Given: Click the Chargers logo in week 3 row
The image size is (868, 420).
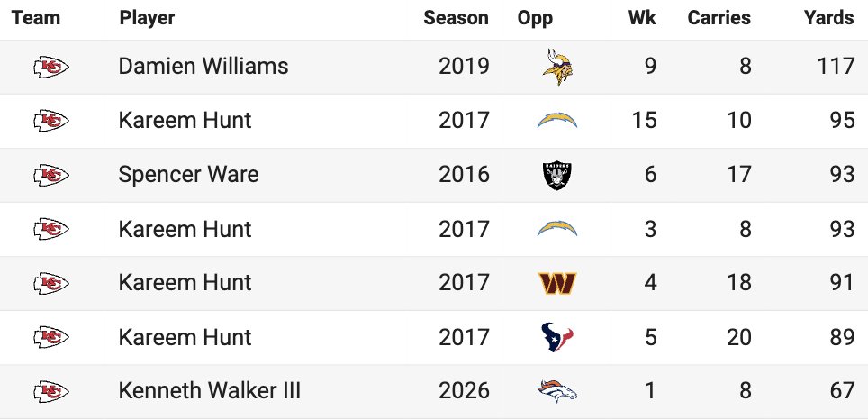Looking at the screenshot, I should (x=557, y=229).
